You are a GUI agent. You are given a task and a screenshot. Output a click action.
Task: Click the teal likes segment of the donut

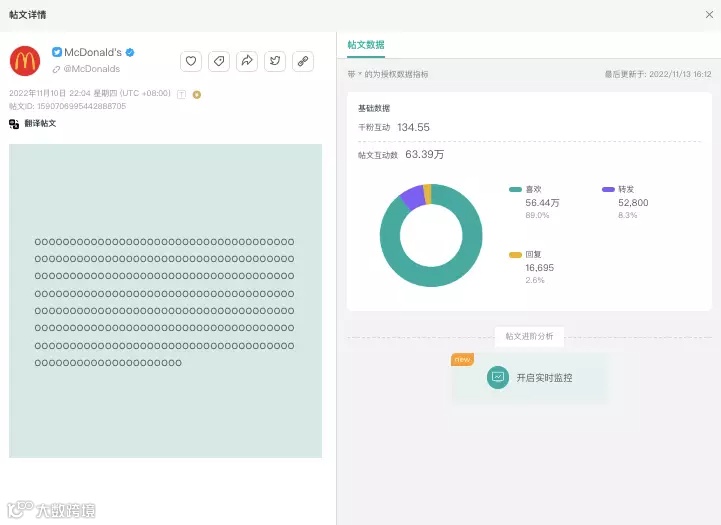pyautogui.click(x=431, y=277)
